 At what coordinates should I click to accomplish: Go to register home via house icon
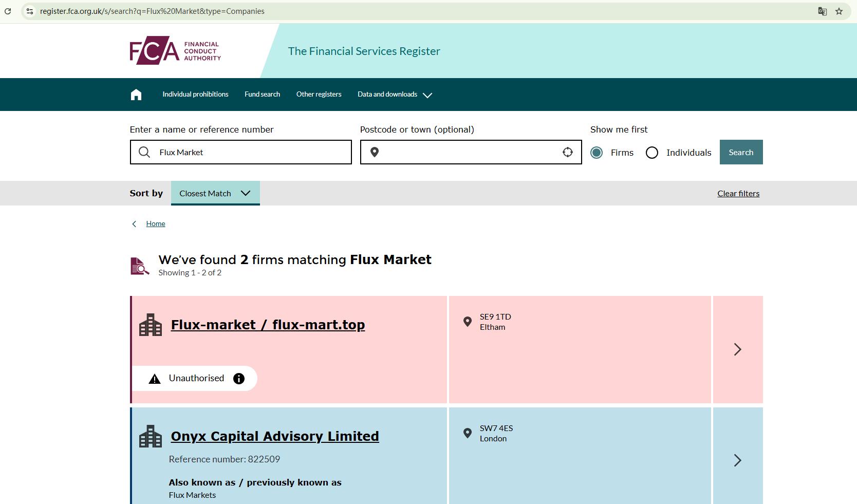136,95
